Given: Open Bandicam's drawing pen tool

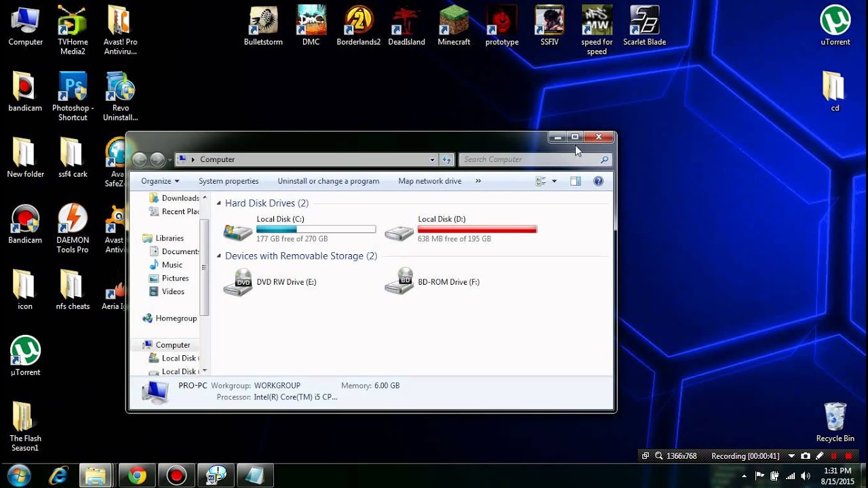Looking at the screenshot, I should click(x=819, y=455).
